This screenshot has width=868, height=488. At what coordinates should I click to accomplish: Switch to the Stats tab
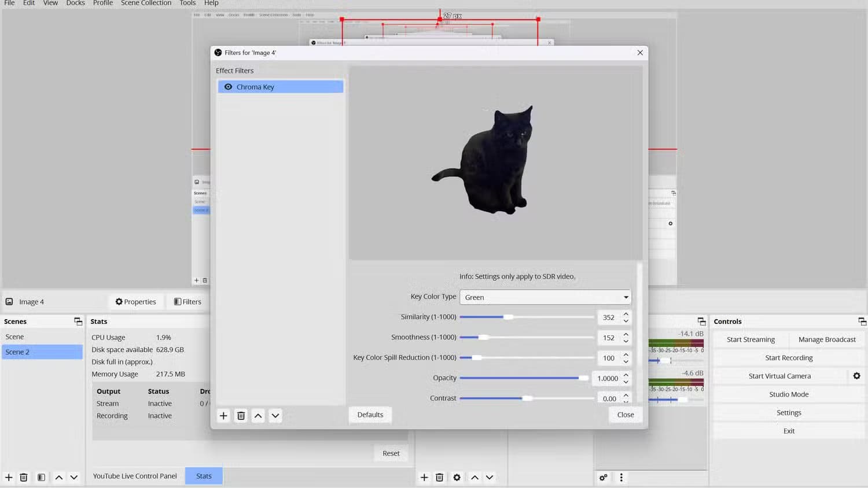204,476
